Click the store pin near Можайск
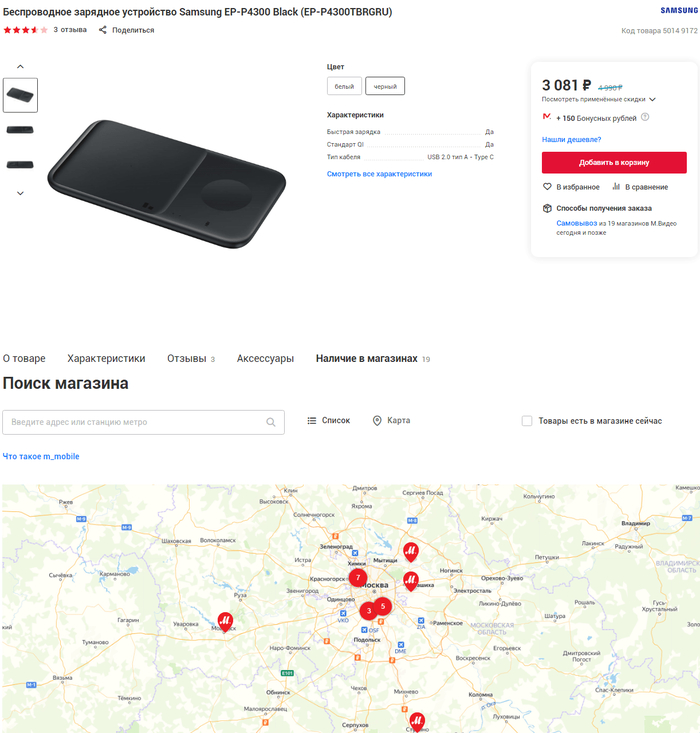Screen dimensions: 700x733 click(225, 622)
